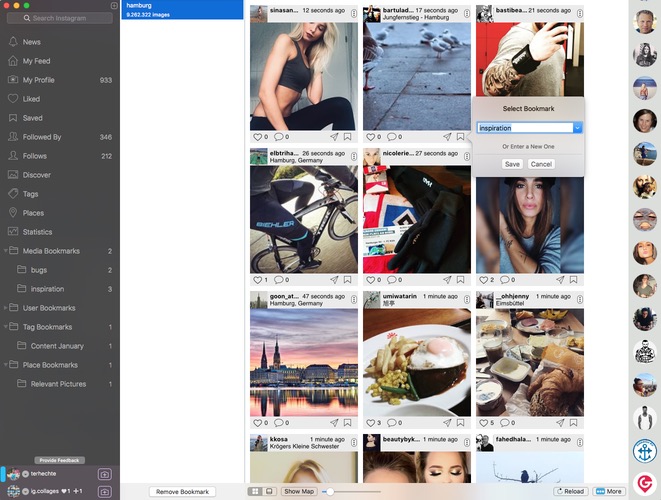This screenshot has height=500, width=661.
Task: Click the Search Instagram field
Action: 60,18
